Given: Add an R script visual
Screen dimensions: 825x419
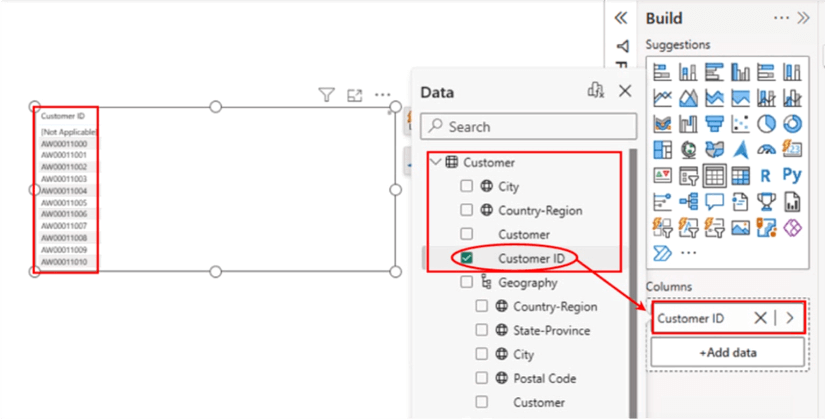Looking at the screenshot, I should point(766,176).
